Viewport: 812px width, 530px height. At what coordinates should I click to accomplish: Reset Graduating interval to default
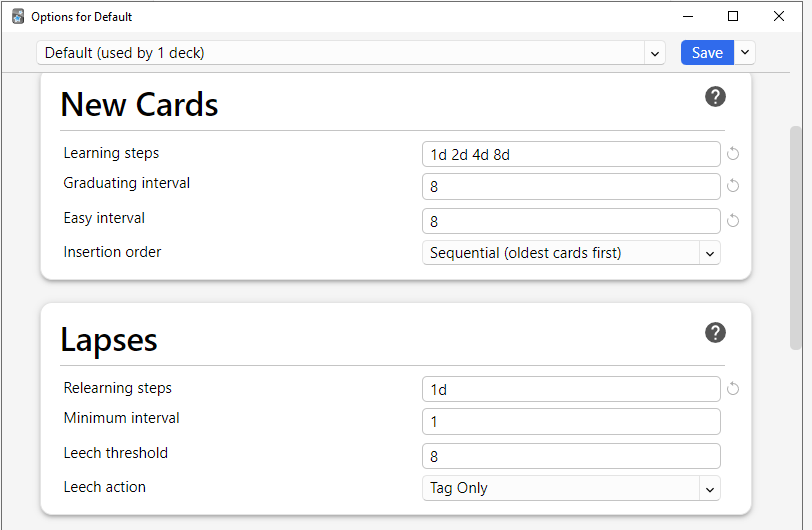(x=733, y=186)
